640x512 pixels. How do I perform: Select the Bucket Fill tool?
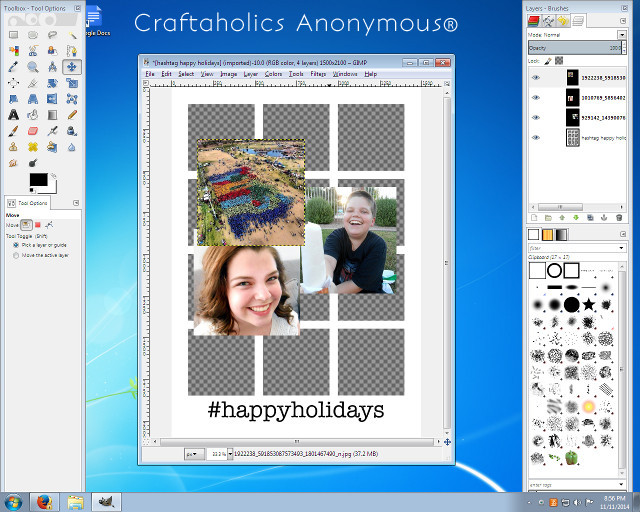[33, 115]
